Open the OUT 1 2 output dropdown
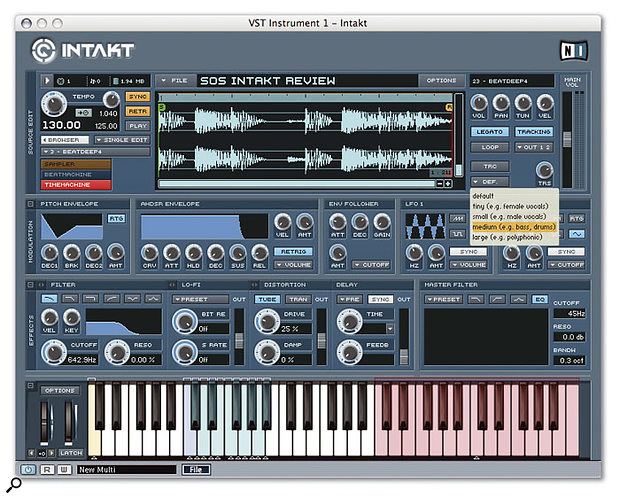The height and width of the screenshot is (499, 620). click(534, 147)
